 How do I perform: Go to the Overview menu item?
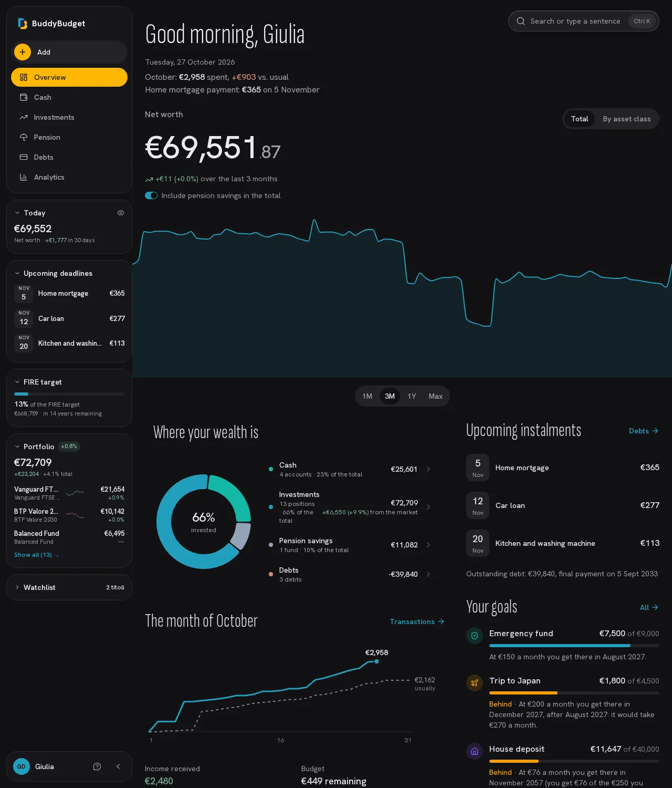(69, 77)
